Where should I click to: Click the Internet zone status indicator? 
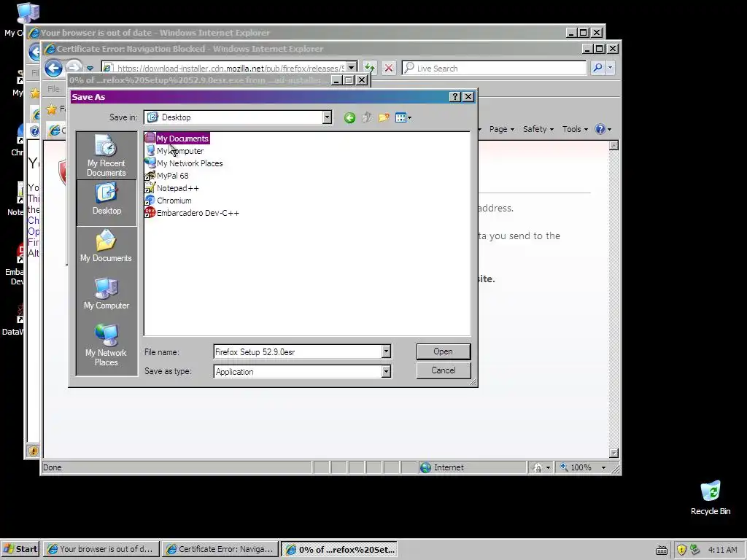pyautogui.click(x=442, y=467)
